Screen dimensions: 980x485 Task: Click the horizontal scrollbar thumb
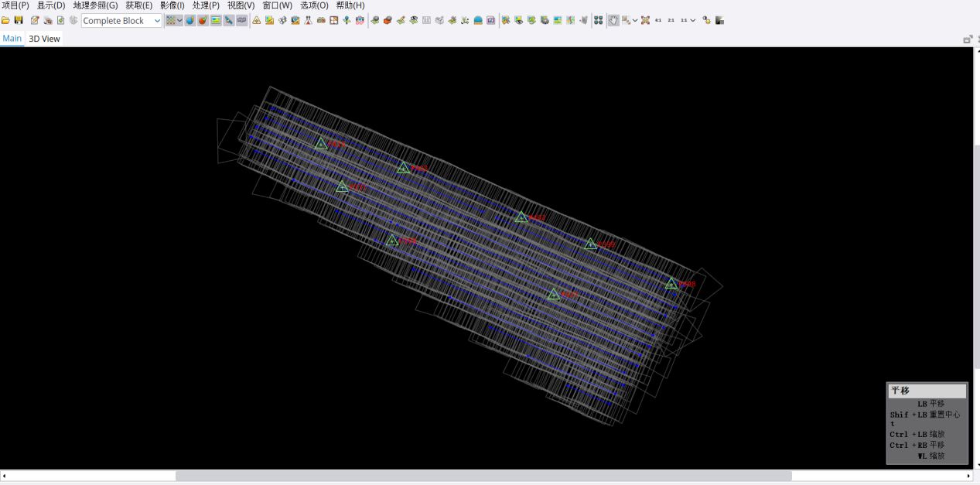pos(483,476)
